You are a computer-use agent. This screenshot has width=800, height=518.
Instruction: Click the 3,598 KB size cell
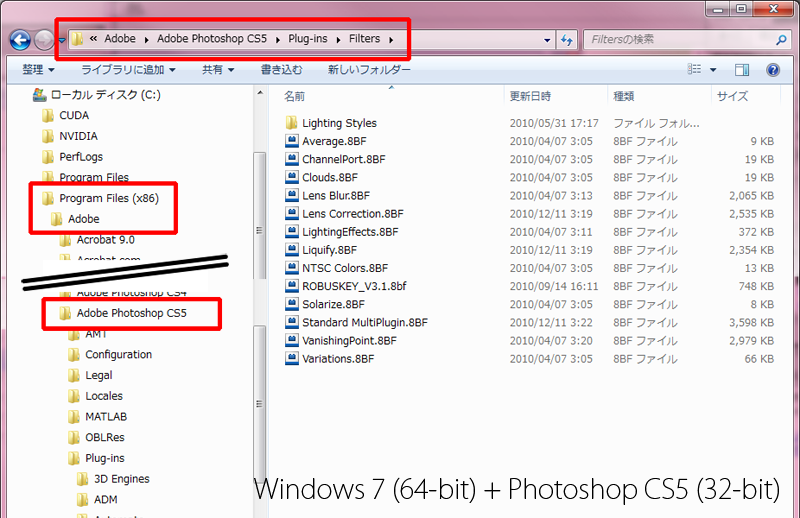[x=751, y=323]
